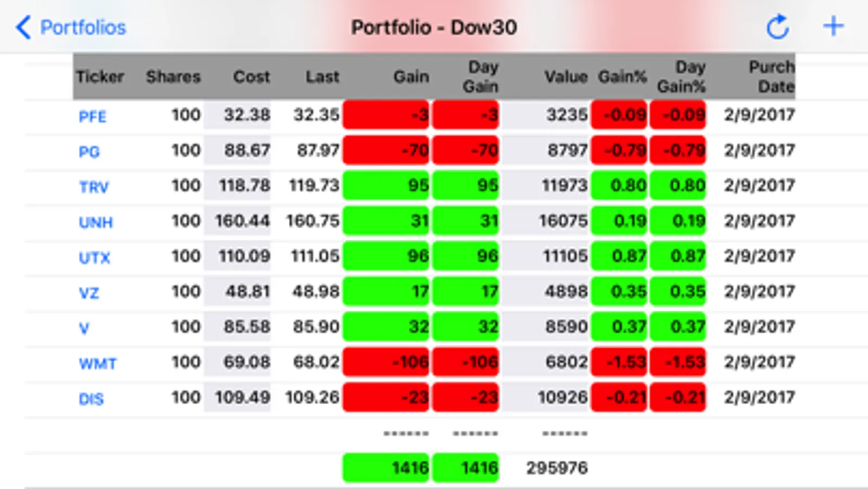Viewport: 868px width, 489px height.
Task: Click the Value column header
Action: [x=566, y=77]
